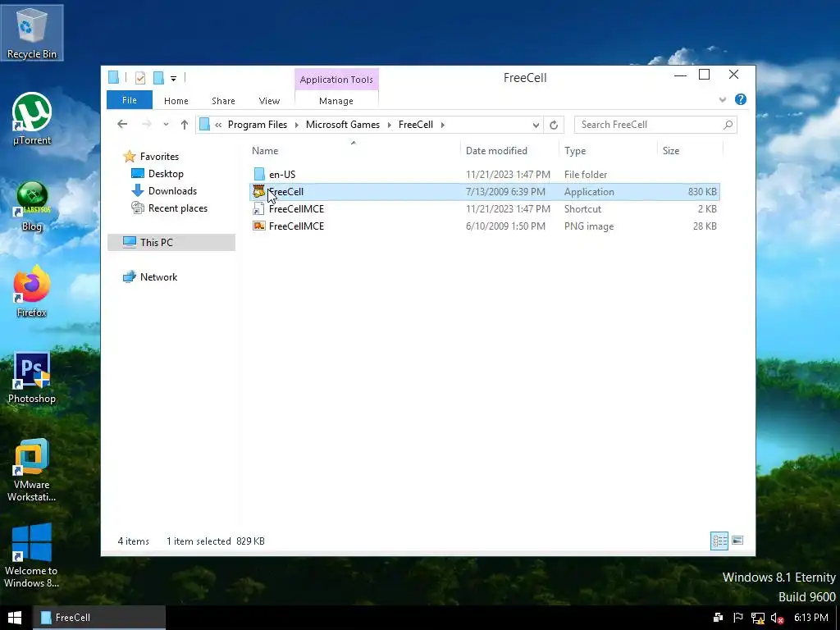Click FreeCell breadcrumb in the address bar
840x630 pixels.
415,125
